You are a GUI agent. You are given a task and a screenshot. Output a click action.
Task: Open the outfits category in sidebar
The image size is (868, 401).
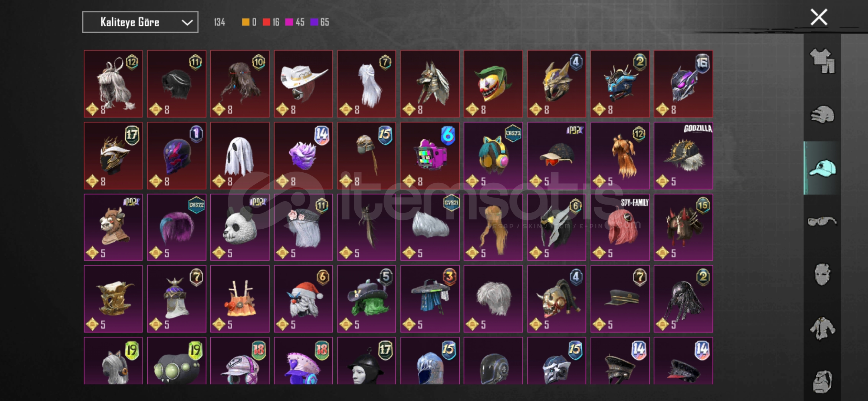click(822, 61)
